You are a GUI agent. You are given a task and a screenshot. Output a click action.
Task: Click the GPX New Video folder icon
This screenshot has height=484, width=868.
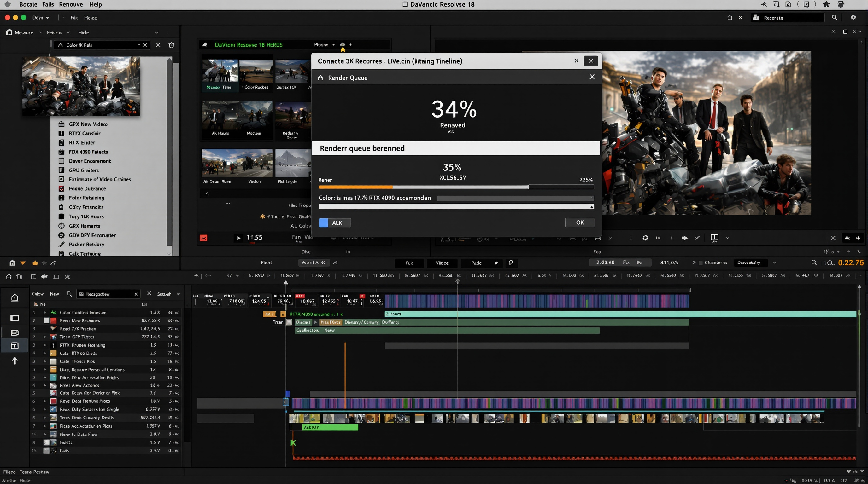(x=61, y=124)
